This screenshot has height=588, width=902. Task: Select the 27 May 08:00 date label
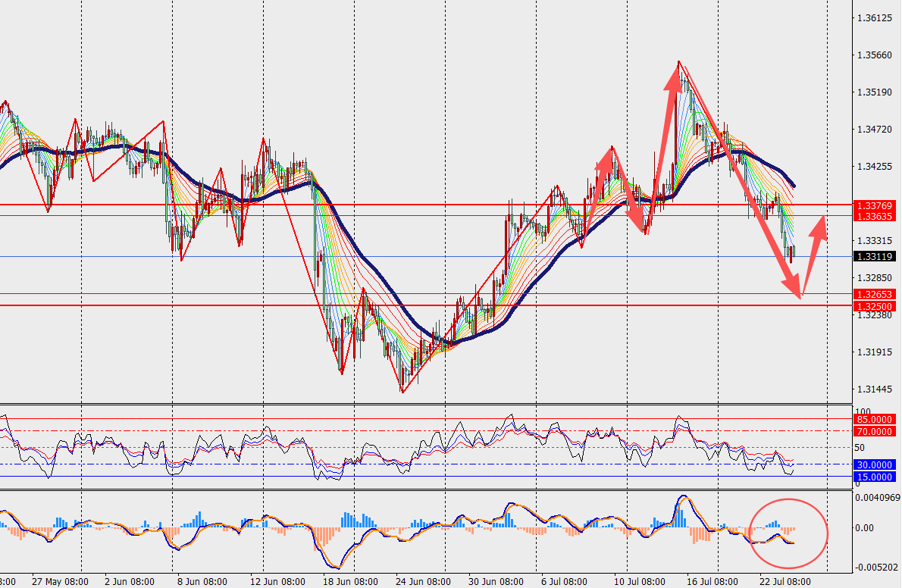(60, 582)
